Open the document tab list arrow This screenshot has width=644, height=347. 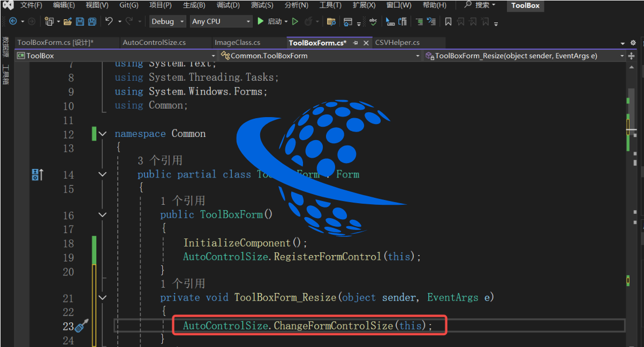pyautogui.click(x=623, y=43)
